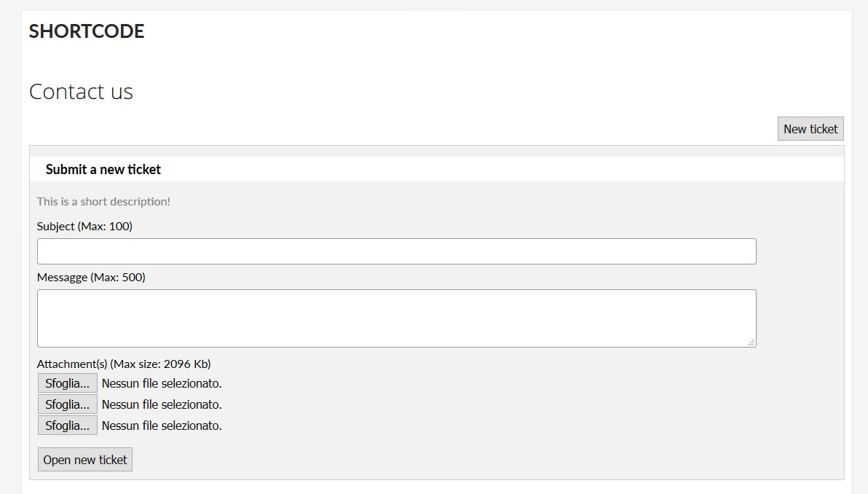
Task: Click the SHORTCODE page heading
Action: 87,31
